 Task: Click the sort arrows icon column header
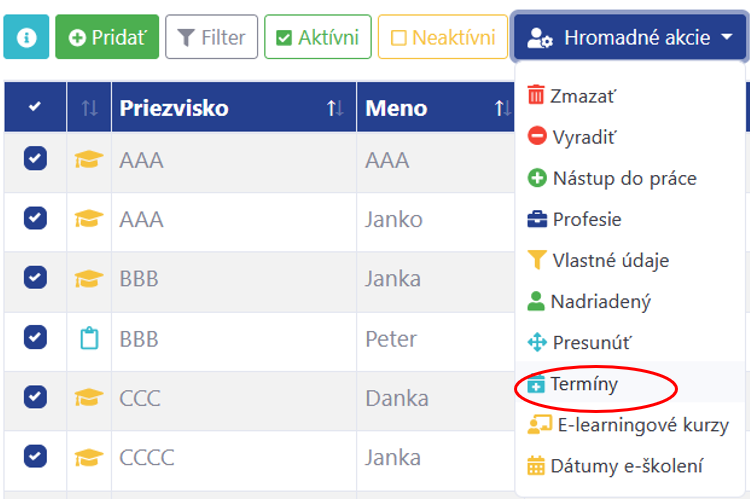89,108
